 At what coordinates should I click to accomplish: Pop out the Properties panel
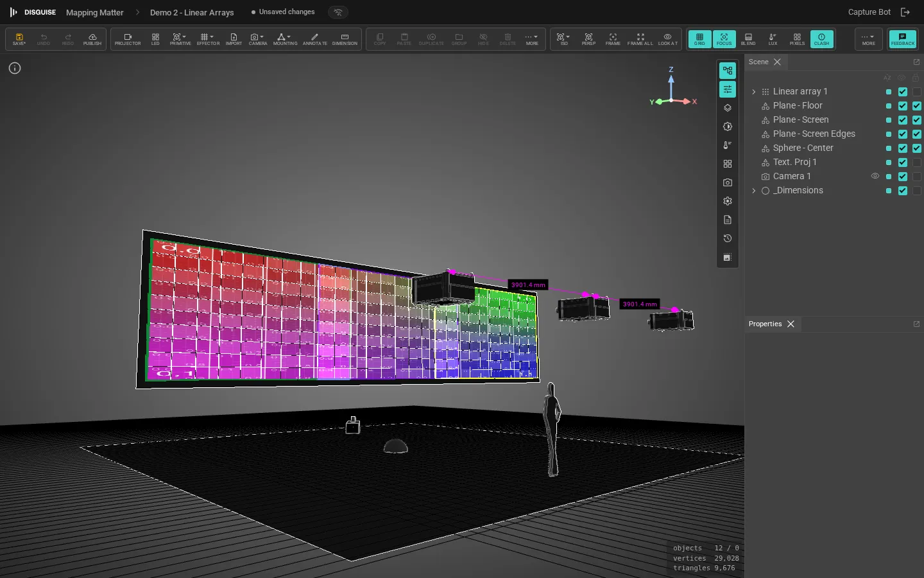click(x=916, y=324)
